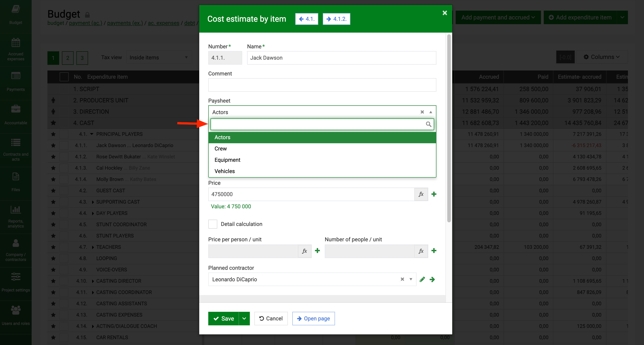Expand the DAY PLAYERS group
Image resolution: width=644 pixels, height=345 pixels.
[x=93, y=213]
